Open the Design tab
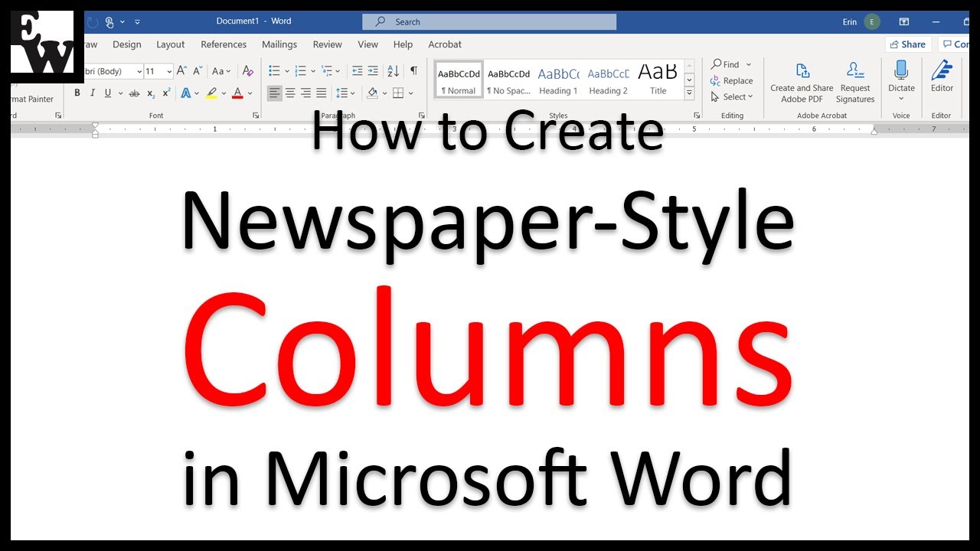Image resolution: width=980 pixels, height=551 pixels. pyautogui.click(x=127, y=44)
